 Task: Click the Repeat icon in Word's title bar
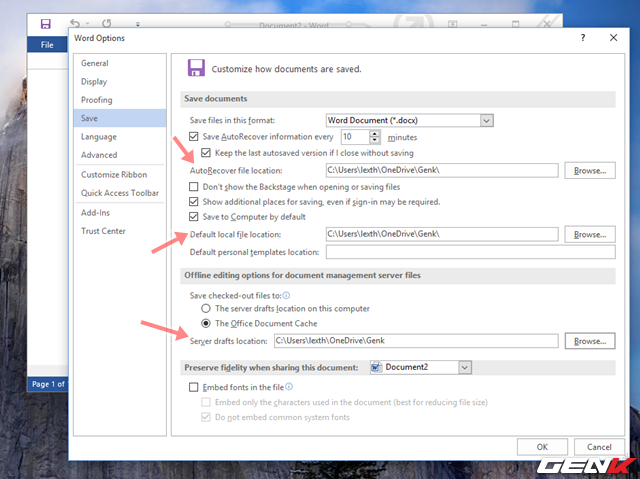[x=107, y=24]
